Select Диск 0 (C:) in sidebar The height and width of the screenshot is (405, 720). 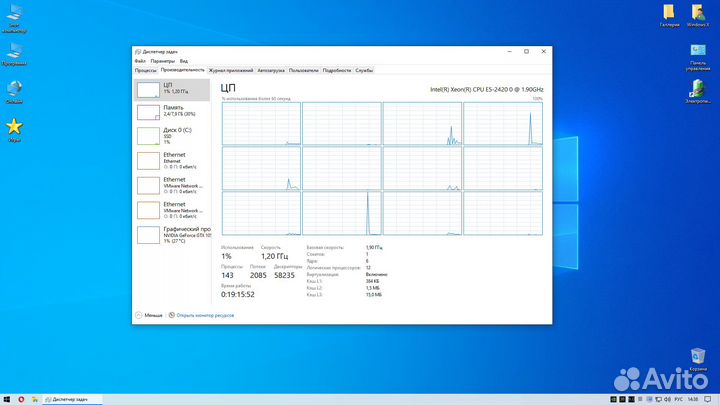[172, 135]
